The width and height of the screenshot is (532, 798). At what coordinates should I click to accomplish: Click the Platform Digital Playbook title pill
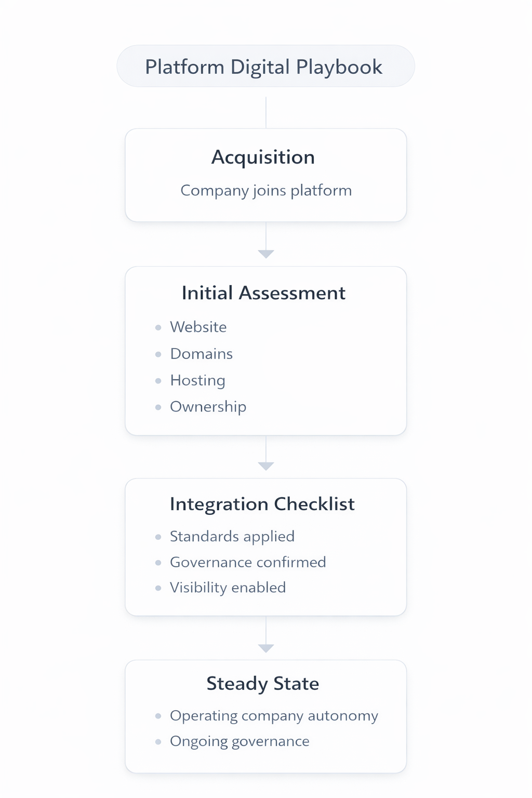pos(265,66)
